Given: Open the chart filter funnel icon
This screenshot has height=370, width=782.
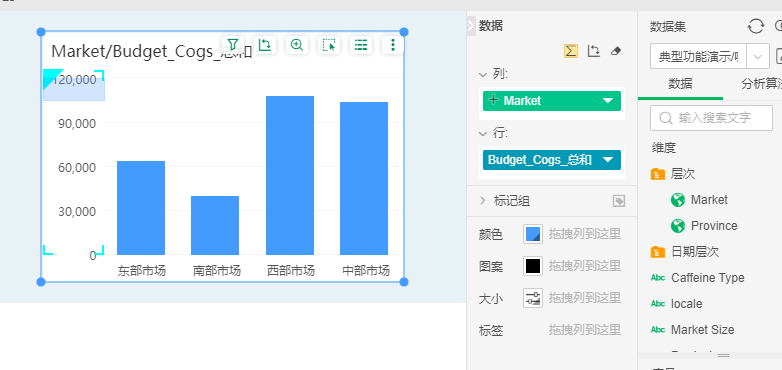Looking at the screenshot, I should coord(232,45).
